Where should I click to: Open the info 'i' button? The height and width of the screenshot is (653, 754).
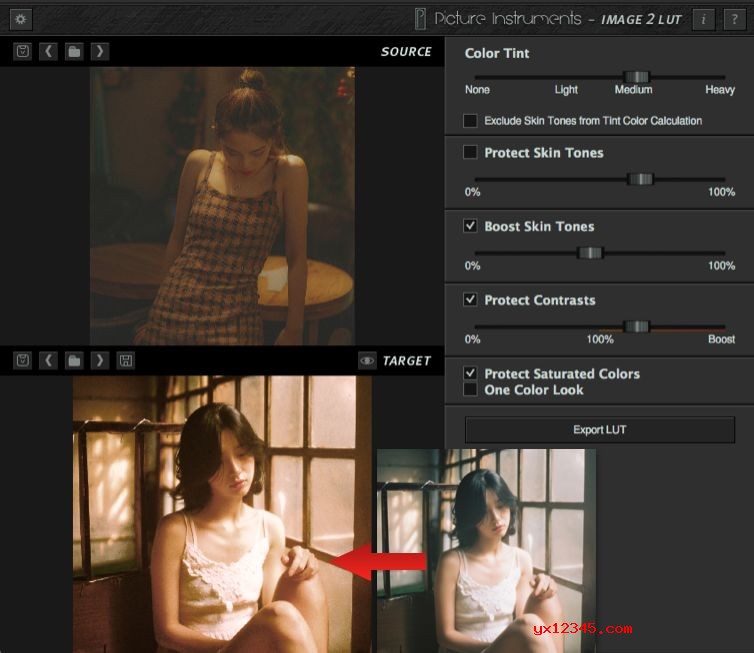(x=704, y=20)
